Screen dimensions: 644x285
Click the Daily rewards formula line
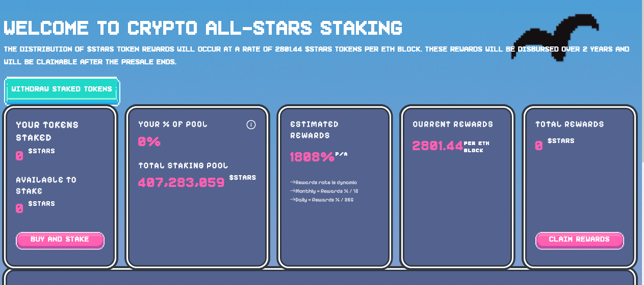click(x=322, y=200)
